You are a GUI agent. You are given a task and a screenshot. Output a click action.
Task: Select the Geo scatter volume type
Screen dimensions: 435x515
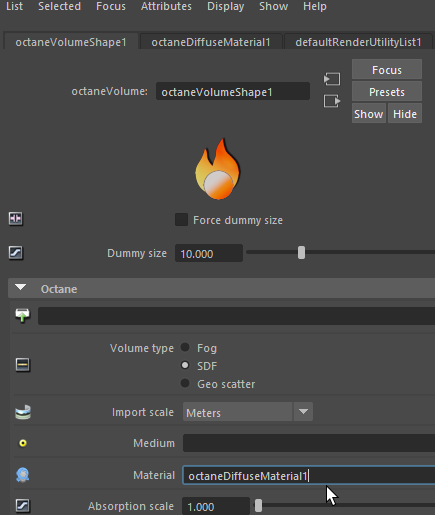click(185, 383)
